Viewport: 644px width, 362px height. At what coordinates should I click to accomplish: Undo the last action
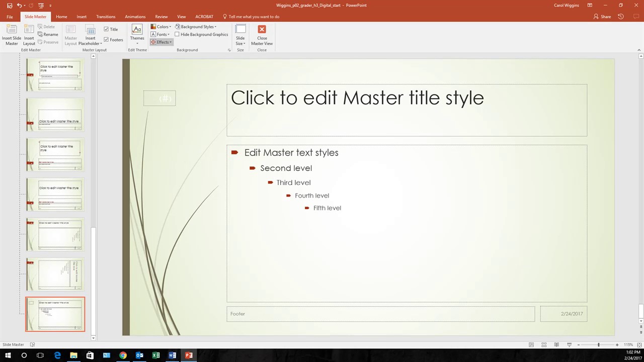click(19, 6)
